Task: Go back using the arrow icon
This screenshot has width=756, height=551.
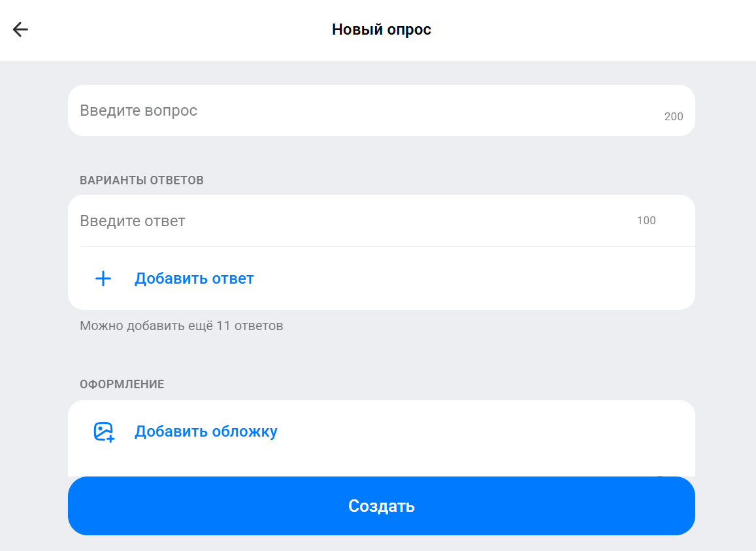Action: pyautogui.click(x=20, y=29)
